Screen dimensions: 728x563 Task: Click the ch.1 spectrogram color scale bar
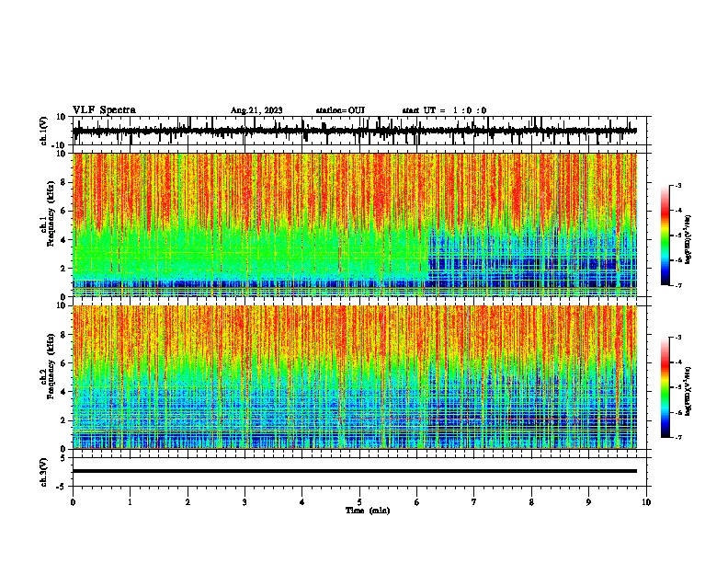click(665, 236)
